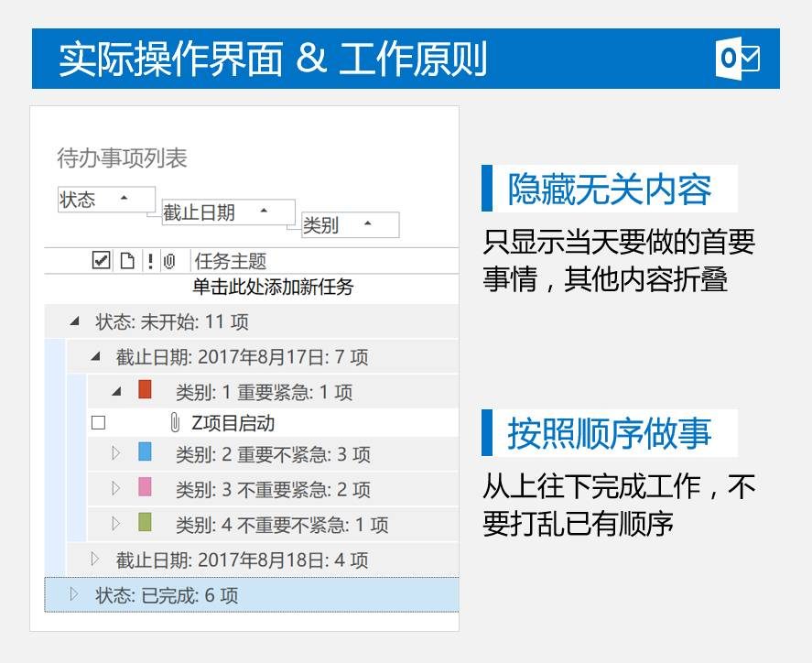
Task: Open the 截止日期 grouping field sort box
Action: click(x=228, y=212)
